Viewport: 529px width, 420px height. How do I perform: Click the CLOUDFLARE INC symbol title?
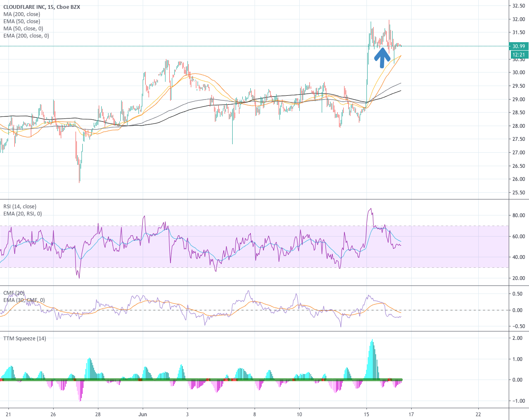(42, 7)
